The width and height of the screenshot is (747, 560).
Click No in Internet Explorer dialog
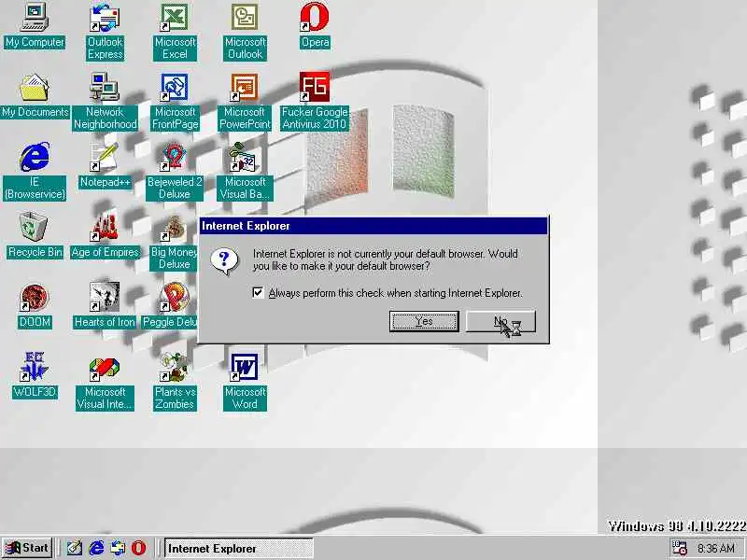pyautogui.click(x=500, y=321)
